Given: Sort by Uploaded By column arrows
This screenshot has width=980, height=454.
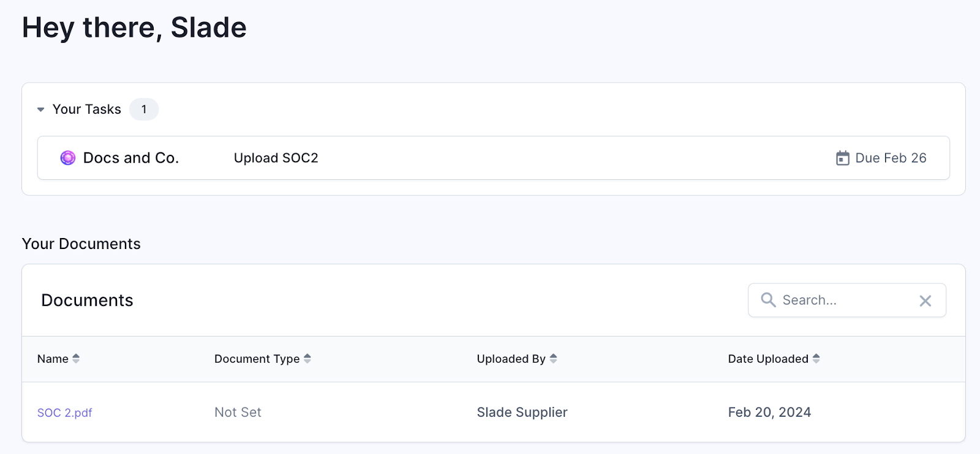Looking at the screenshot, I should [x=553, y=359].
